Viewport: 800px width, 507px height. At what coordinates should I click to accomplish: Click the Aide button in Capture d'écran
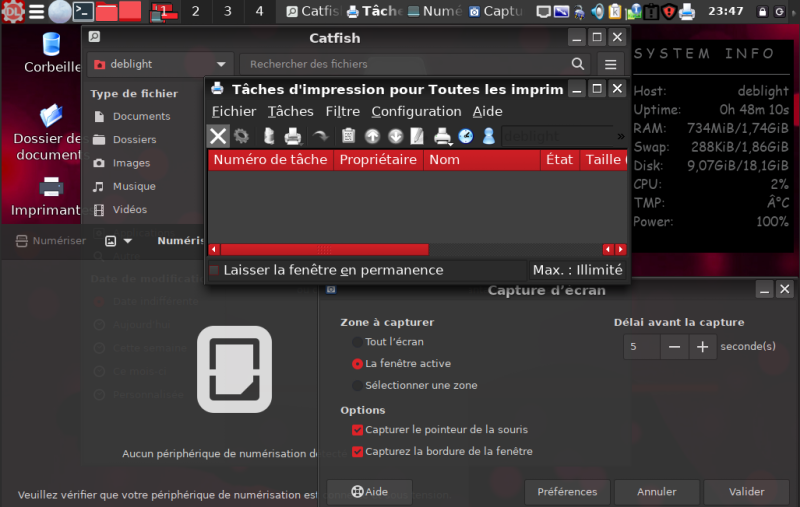(369, 492)
